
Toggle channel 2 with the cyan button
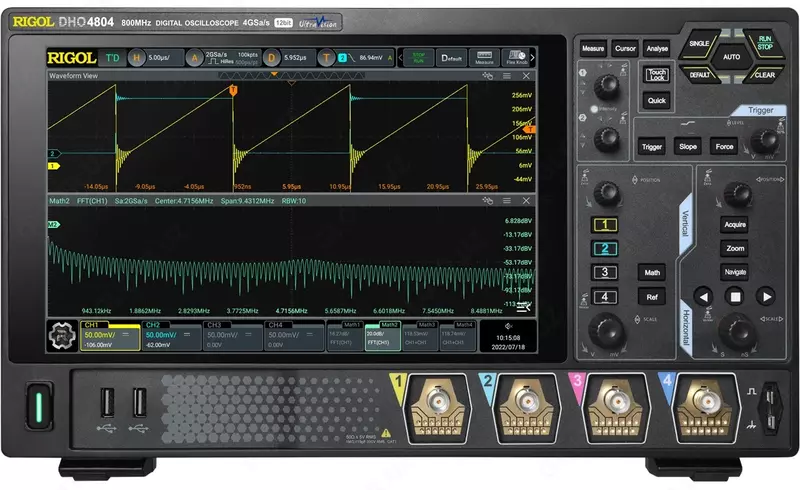coord(603,249)
